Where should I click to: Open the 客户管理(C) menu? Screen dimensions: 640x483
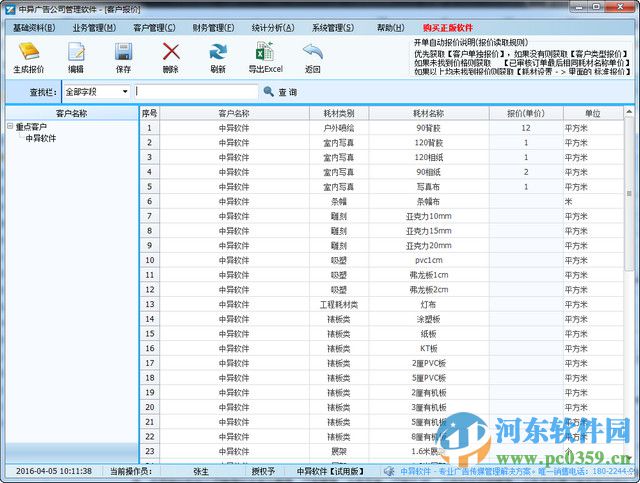154,28
